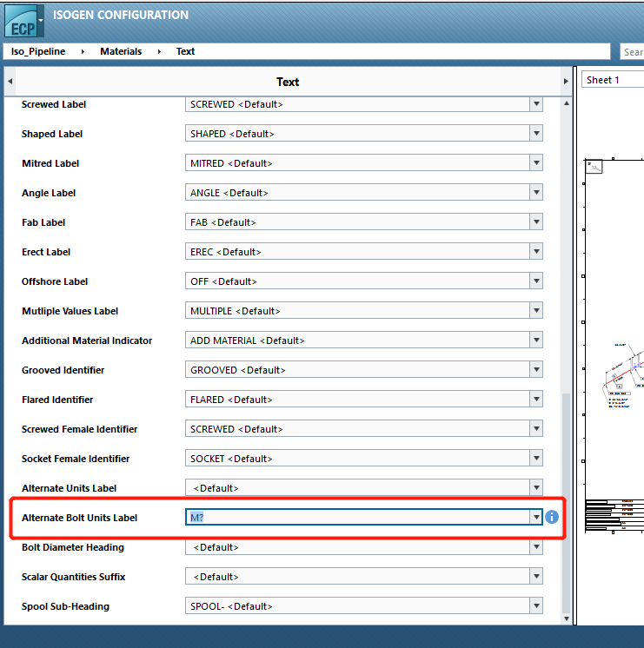Viewport: 644px width, 648px height.
Task: Open the Scalar Quantities Suffix dropdown arrow
Action: [536, 577]
